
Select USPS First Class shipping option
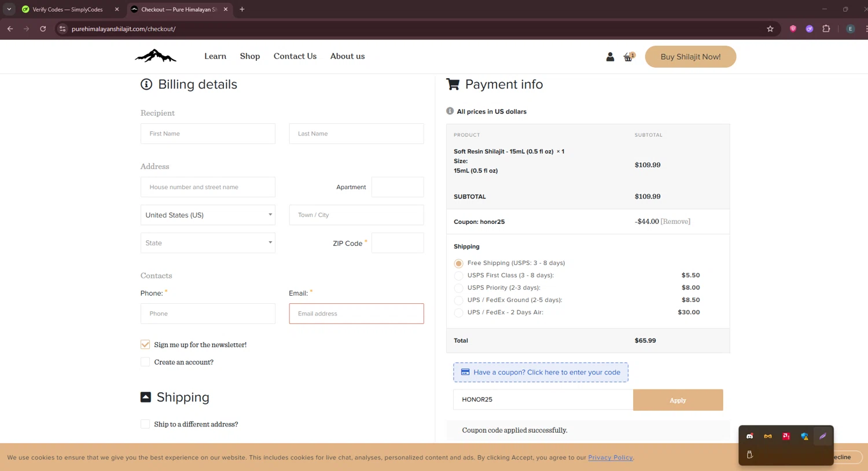(x=459, y=275)
